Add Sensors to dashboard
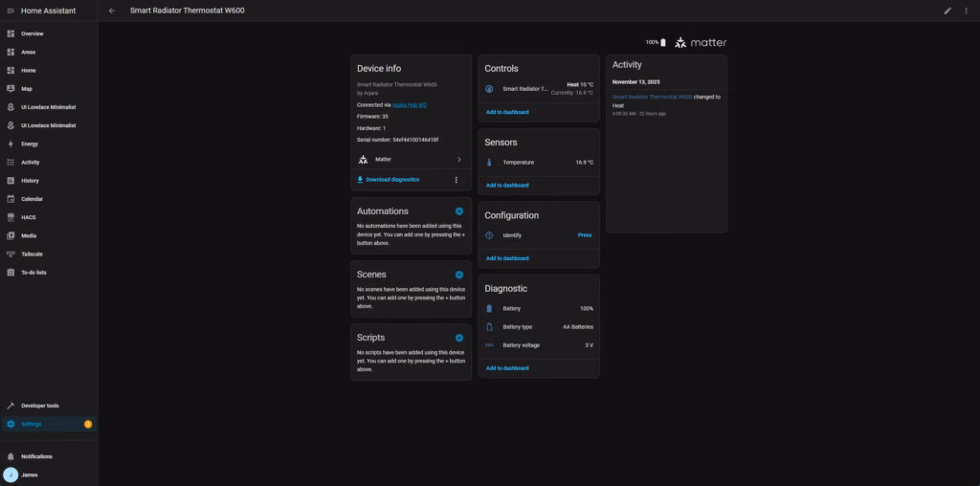980x486 pixels. pyautogui.click(x=507, y=185)
